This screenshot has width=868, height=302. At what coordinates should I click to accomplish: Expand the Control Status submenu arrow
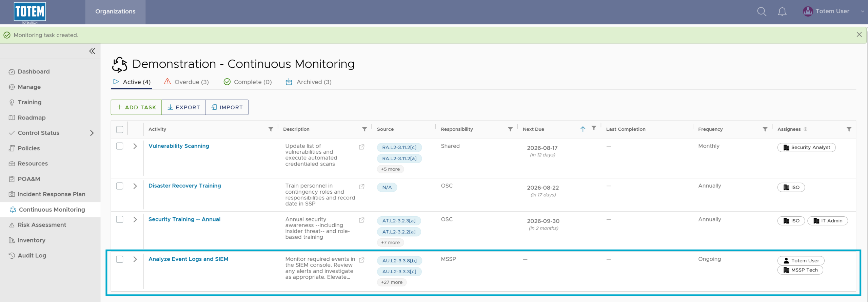click(x=92, y=133)
